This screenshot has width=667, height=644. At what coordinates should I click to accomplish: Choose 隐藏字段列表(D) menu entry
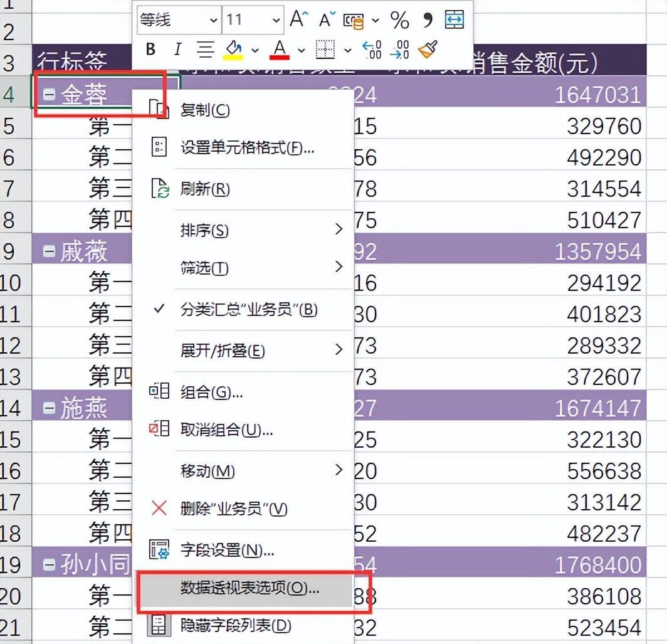pyautogui.click(x=243, y=625)
